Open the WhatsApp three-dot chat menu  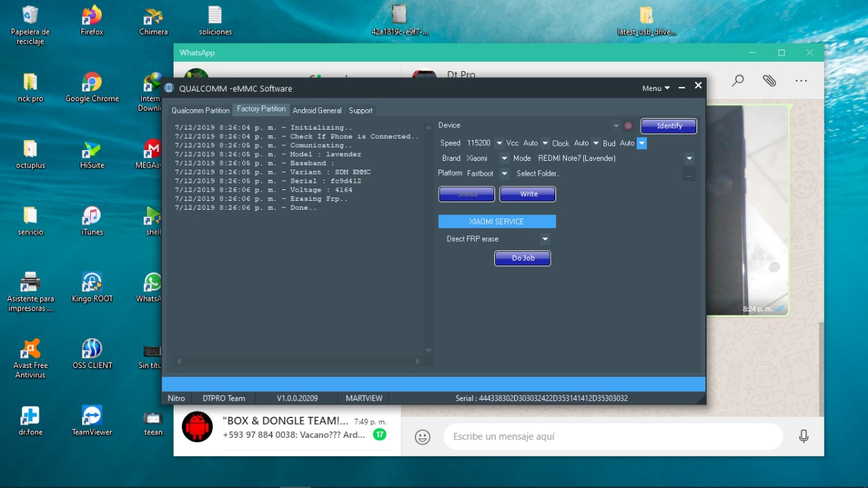(801, 81)
